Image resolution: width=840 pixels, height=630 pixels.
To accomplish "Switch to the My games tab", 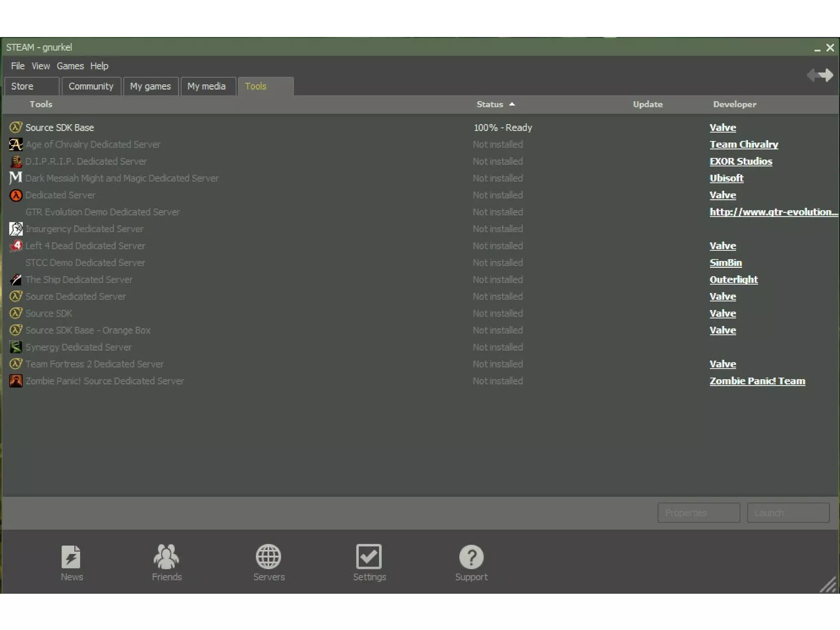I will click(x=150, y=87).
